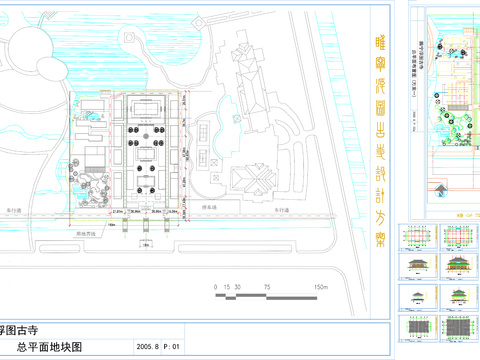Open the smaller grey roof plan thumbnail
This screenshot has height=360, width=480.
[418, 328]
